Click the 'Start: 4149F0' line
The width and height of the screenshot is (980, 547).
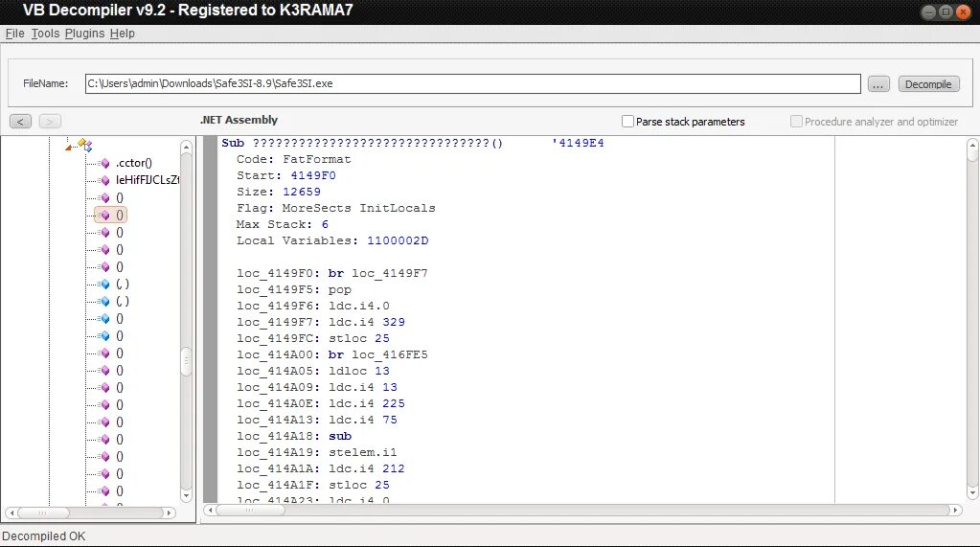coord(286,175)
